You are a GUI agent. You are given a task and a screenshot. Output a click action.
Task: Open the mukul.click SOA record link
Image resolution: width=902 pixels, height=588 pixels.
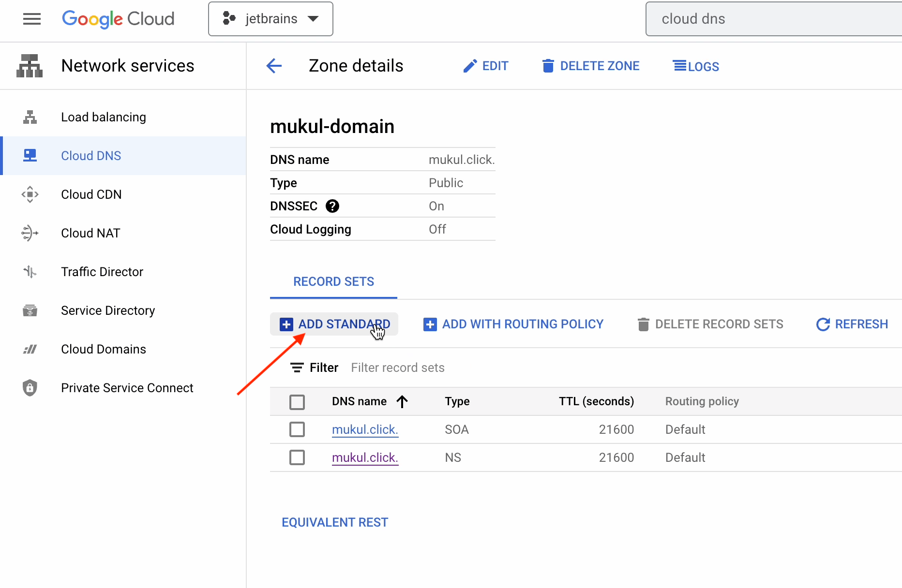tap(365, 429)
